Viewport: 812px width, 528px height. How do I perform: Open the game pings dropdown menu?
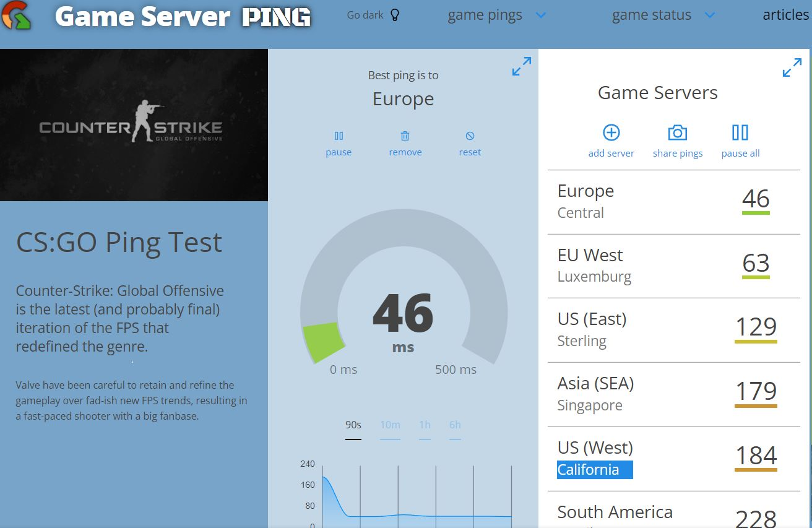coord(497,15)
